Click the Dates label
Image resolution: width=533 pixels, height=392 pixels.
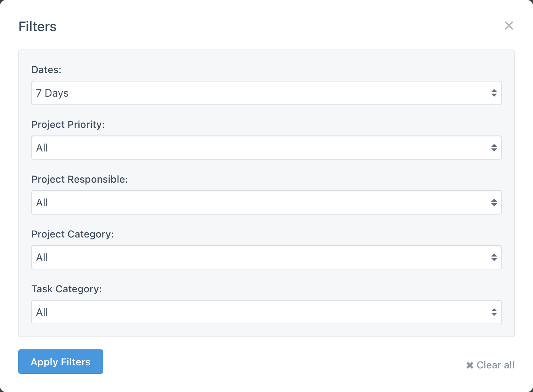(46, 70)
